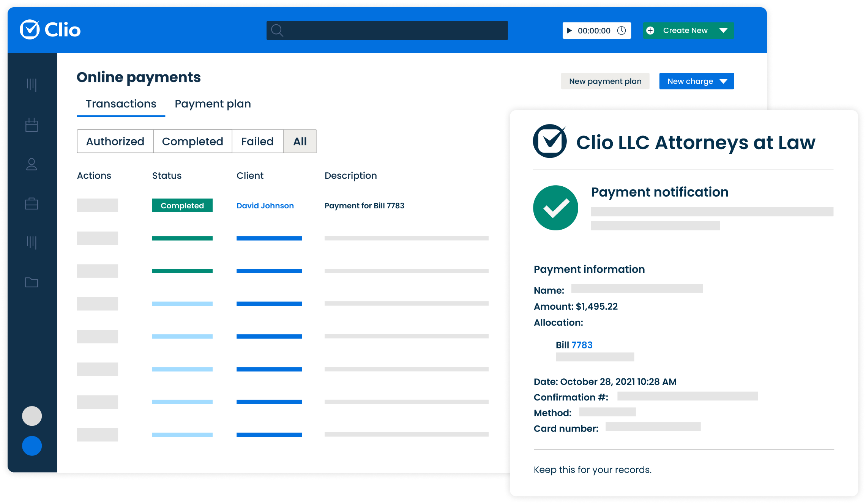Filter transactions by Authorized
866x504 pixels.
coord(115,141)
